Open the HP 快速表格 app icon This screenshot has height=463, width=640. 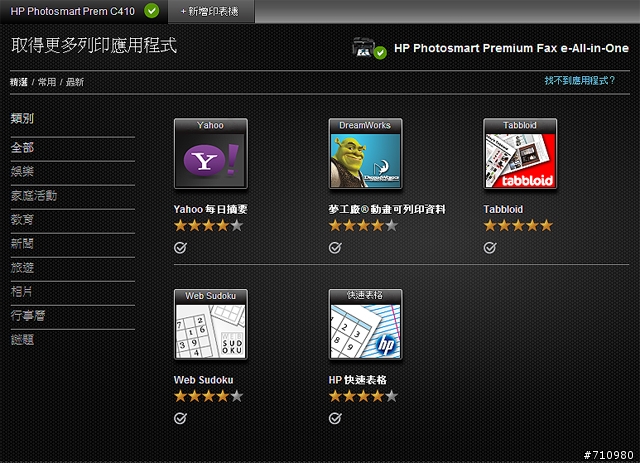coord(365,325)
